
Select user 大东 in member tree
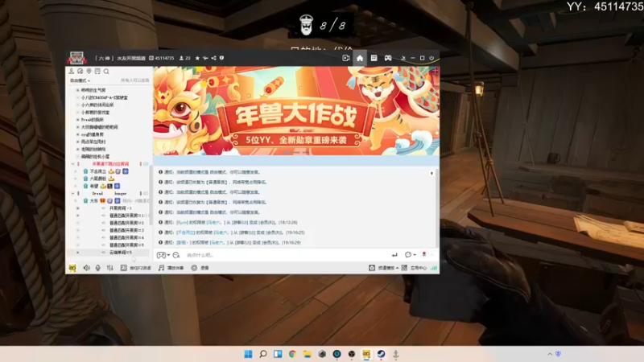pyautogui.click(x=94, y=200)
